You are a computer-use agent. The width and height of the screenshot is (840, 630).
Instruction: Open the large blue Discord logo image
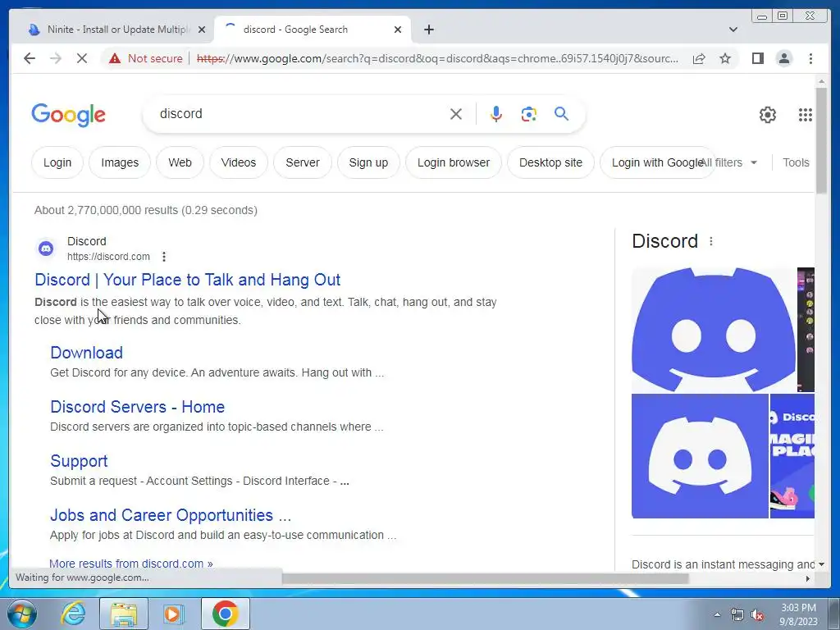tap(714, 330)
